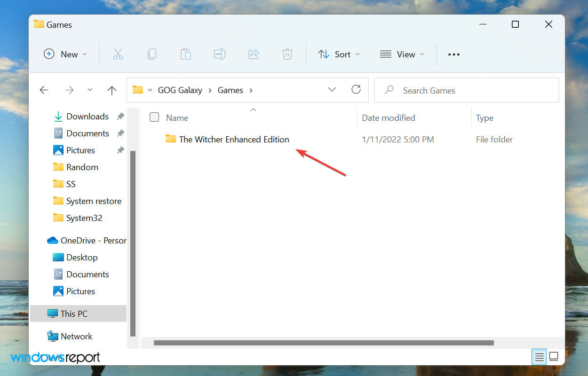This screenshot has width=588, height=376.
Task: Click the File folder type cell
Action: pyautogui.click(x=494, y=139)
